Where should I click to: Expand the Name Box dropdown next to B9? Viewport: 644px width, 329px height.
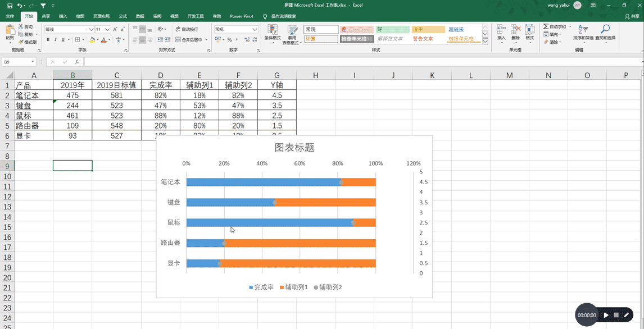point(33,62)
